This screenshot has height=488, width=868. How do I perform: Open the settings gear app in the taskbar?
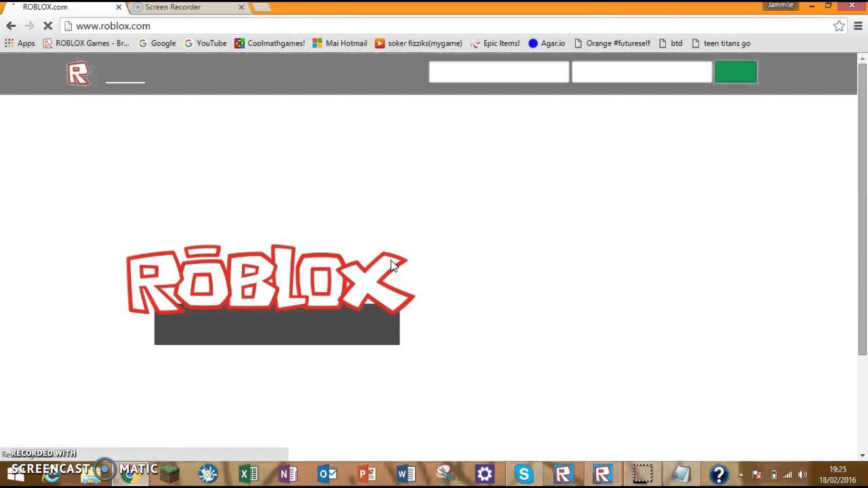point(484,474)
